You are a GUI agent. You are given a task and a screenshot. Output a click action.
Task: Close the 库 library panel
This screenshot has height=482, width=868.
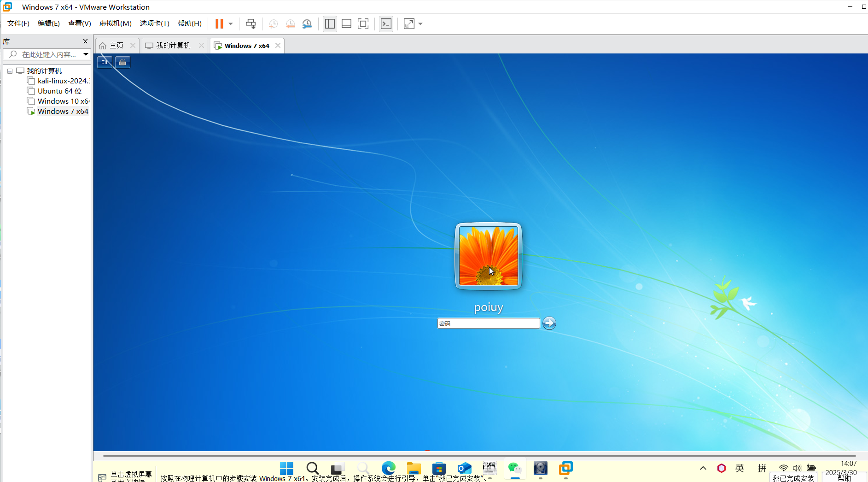pyautogui.click(x=85, y=41)
